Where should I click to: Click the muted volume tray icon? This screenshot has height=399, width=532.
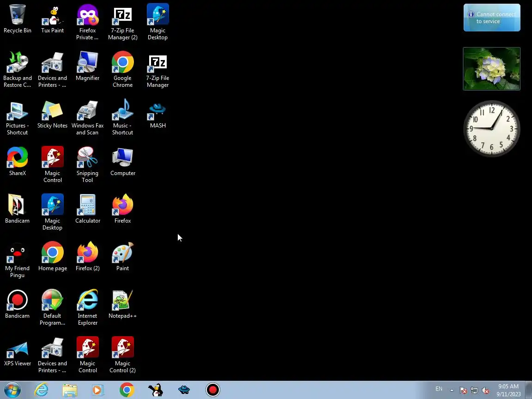pyautogui.click(x=485, y=391)
